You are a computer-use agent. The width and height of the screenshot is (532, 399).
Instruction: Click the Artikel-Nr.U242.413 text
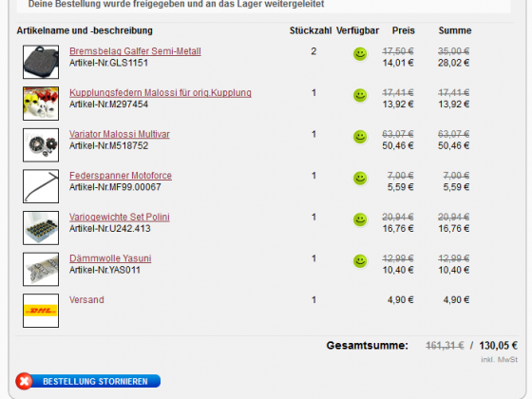110,228
